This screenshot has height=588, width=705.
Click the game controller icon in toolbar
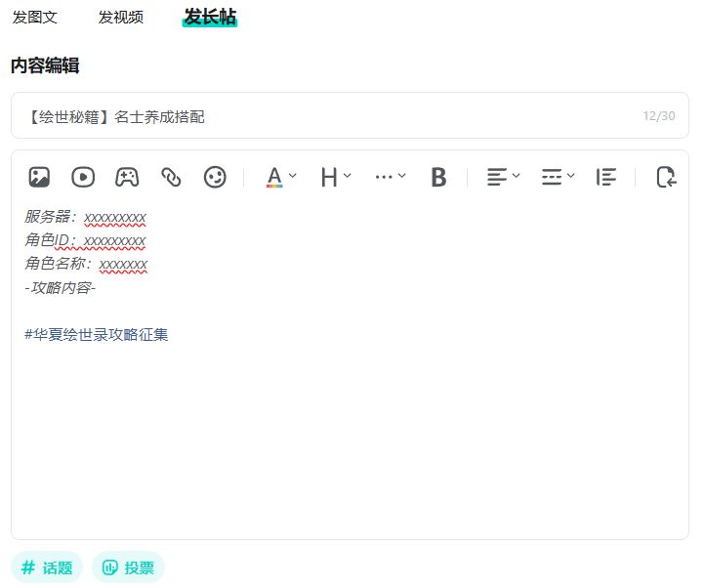[x=127, y=177]
